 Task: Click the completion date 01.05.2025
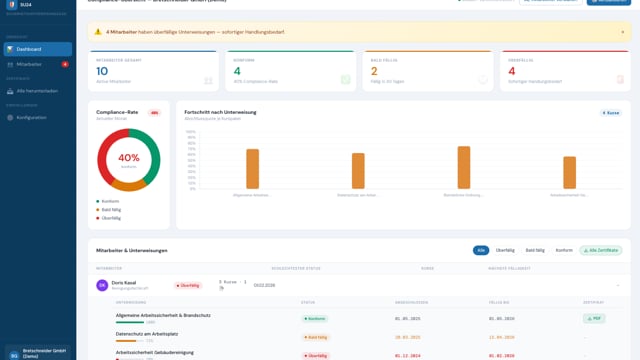(407, 319)
